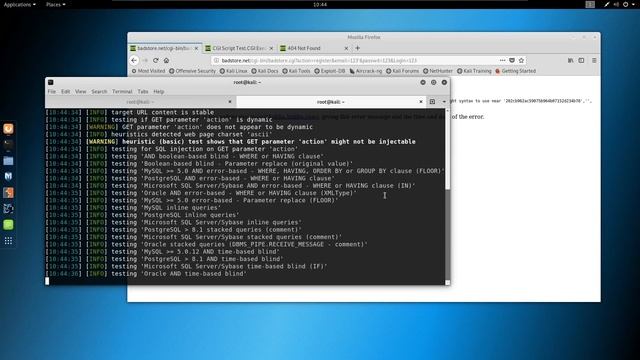Open NetHunter bookmark
The height and width of the screenshot is (360, 640).
pyautogui.click(x=438, y=71)
